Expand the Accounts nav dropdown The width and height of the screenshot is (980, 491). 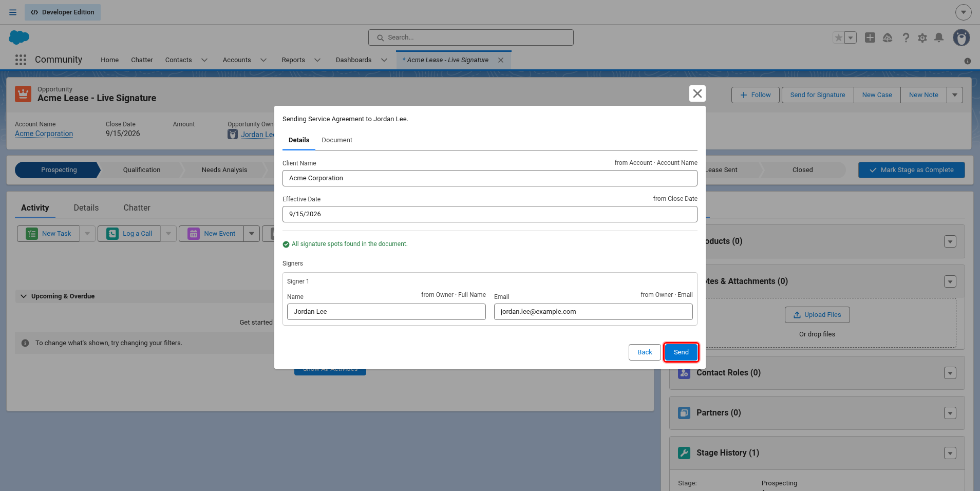(x=263, y=60)
